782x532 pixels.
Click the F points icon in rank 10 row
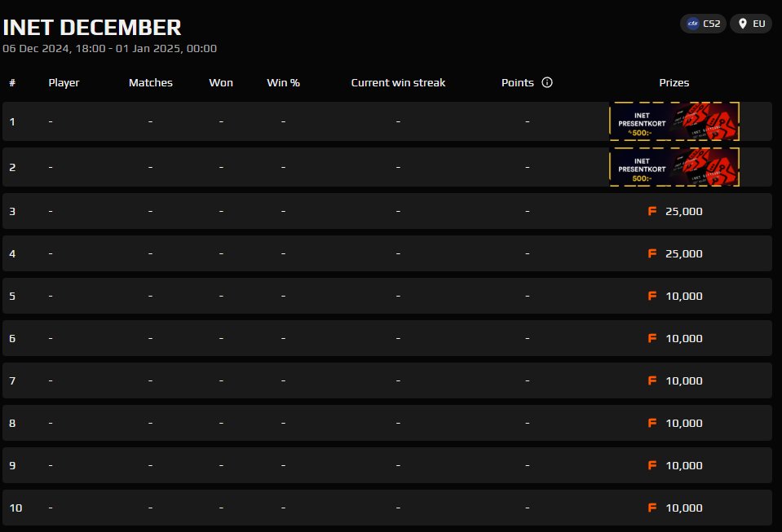point(652,508)
